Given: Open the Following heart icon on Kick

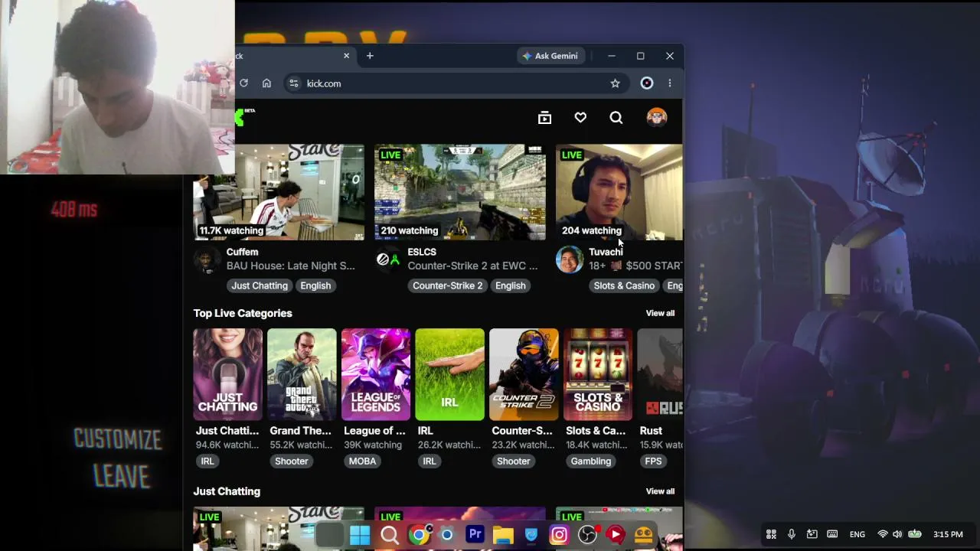Looking at the screenshot, I should click(x=580, y=118).
